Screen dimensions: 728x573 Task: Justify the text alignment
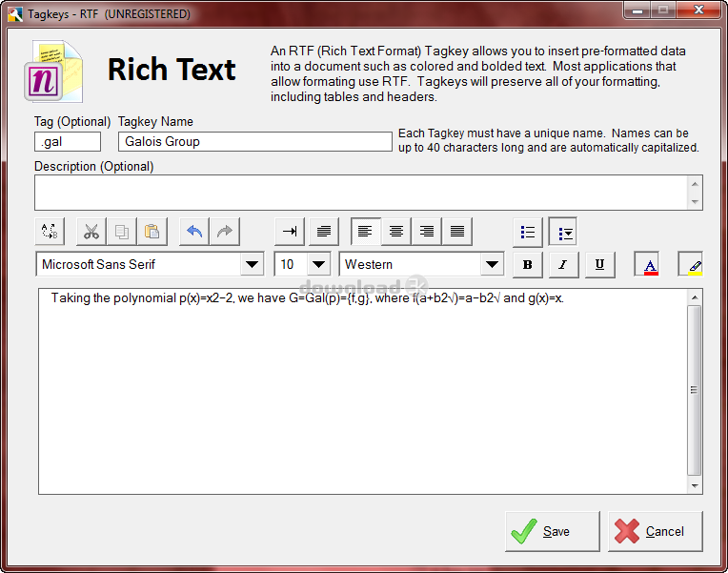pyautogui.click(x=457, y=232)
